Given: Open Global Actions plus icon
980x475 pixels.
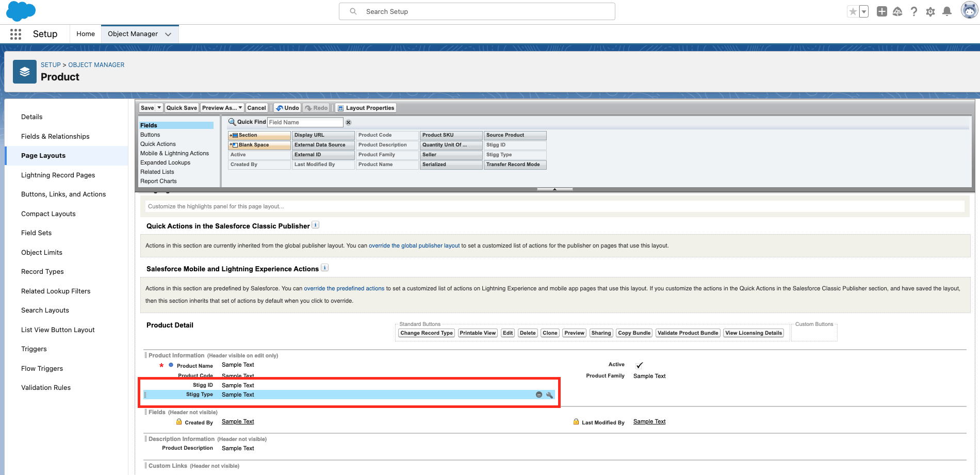Looking at the screenshot, I should click(x=882, y=11).
